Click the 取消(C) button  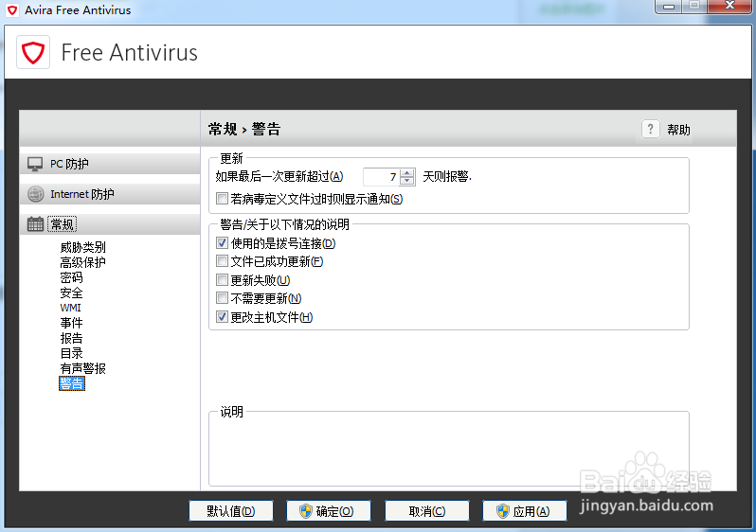[x=426, y=511]
